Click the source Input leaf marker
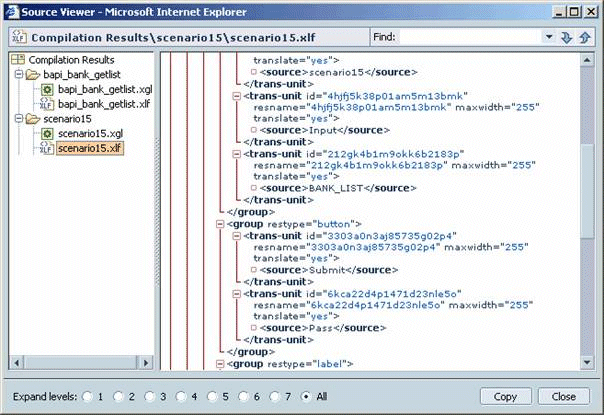The image size is (604, 415). tap(253, 130)
